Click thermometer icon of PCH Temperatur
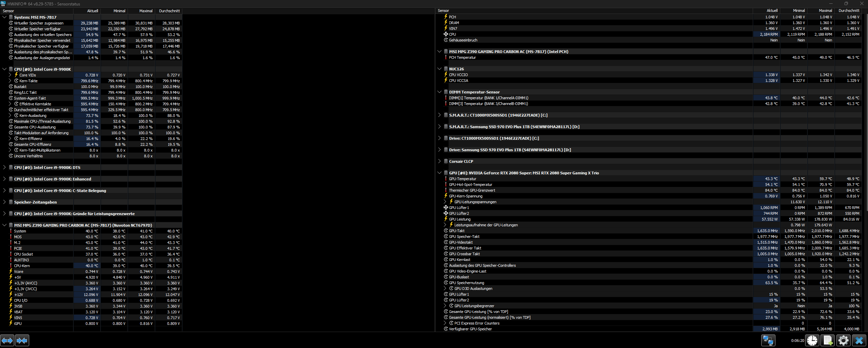The width and height of the screenshot is (868, 348). (x=446, y=57)
